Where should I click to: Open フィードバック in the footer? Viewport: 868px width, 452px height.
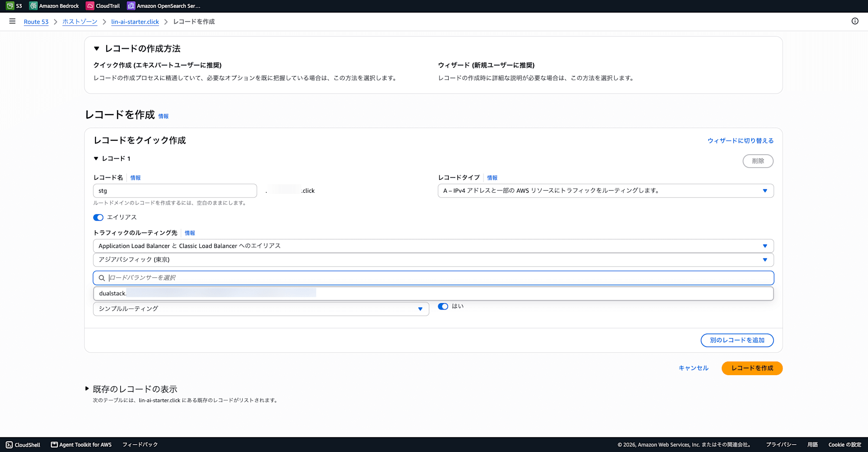click(x=140, y=445)
